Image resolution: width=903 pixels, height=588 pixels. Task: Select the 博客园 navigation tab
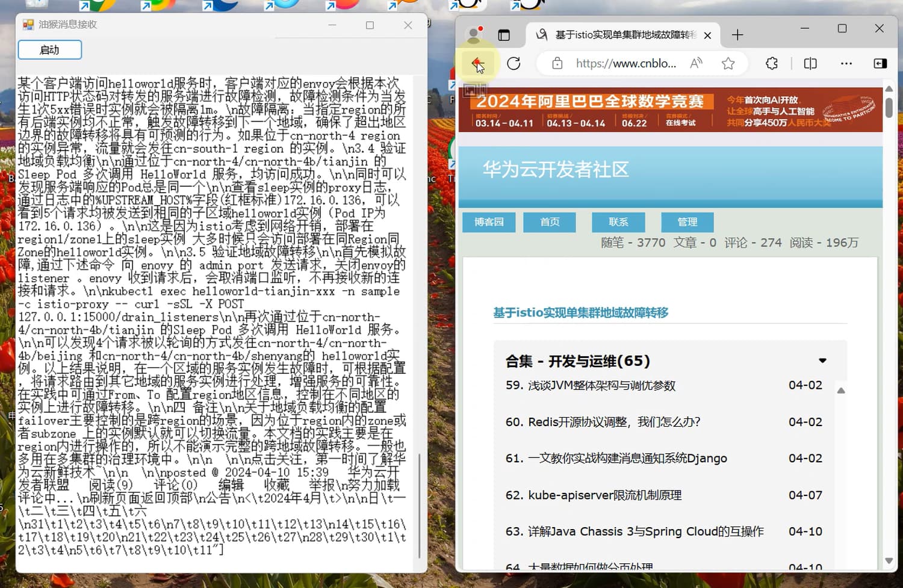tap(489, 222)
